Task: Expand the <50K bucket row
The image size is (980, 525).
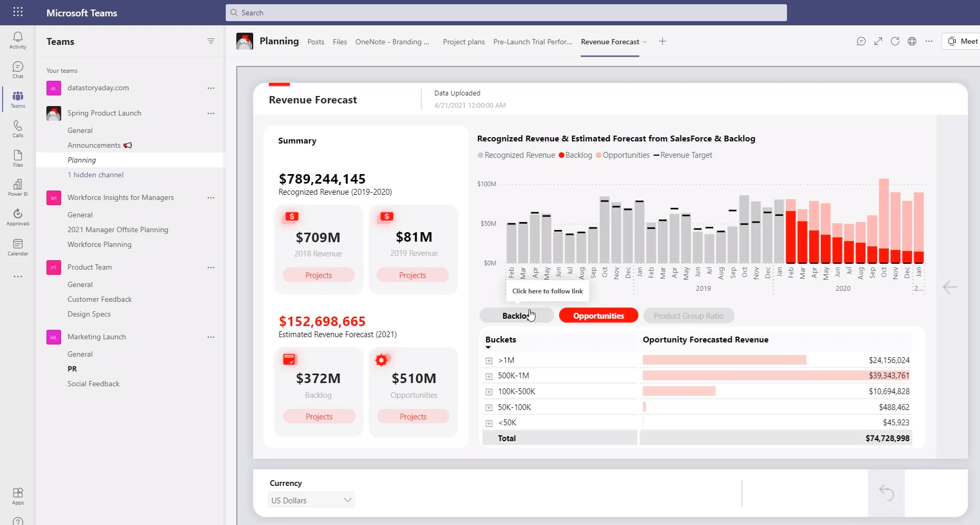Action: 489,423
